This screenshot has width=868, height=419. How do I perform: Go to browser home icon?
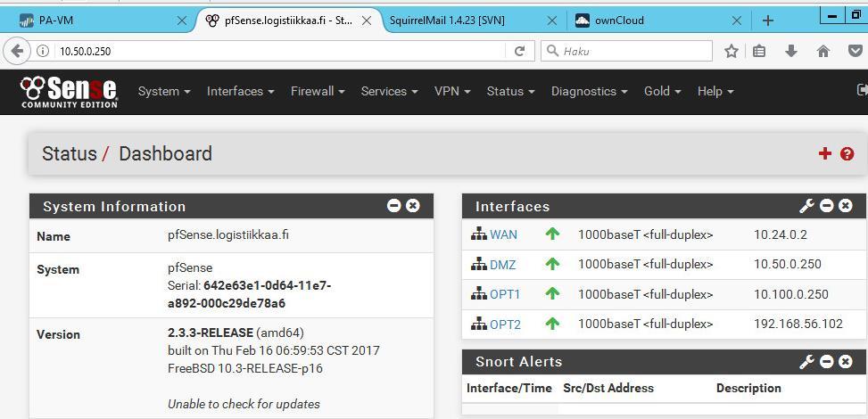(x=823, y=52)
